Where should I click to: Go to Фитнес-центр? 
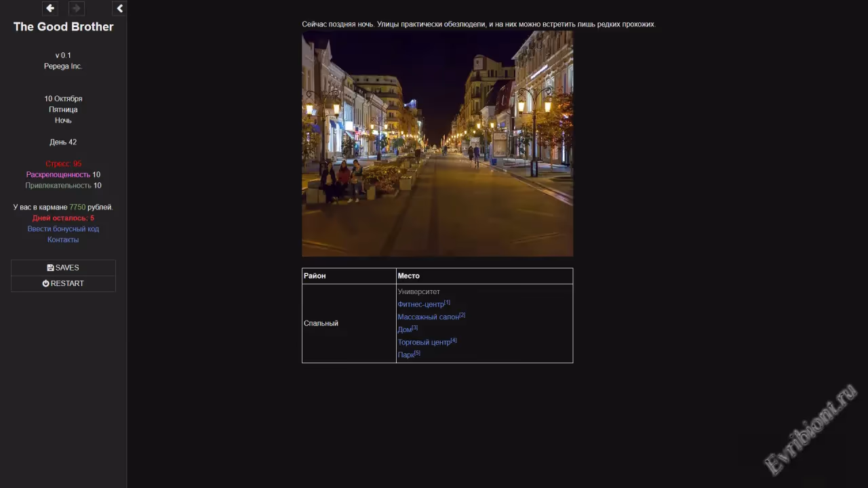click(x=420, y=304)
